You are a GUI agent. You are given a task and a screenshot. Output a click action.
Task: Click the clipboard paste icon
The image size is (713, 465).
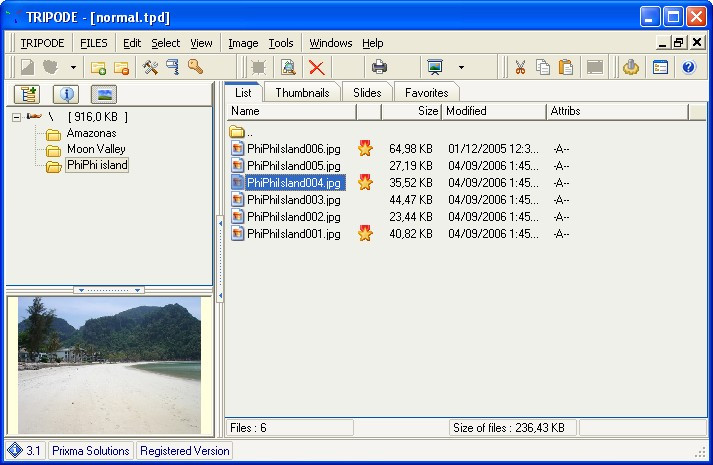point(565,68)
